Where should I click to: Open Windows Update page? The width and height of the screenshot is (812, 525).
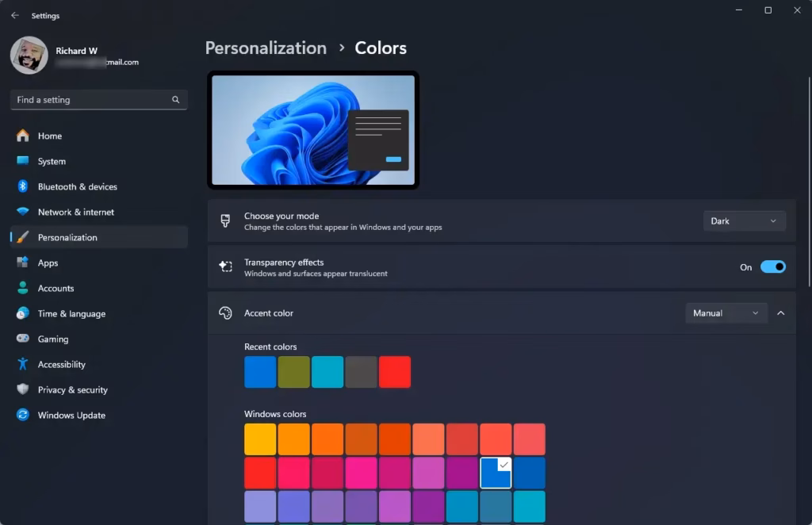coord(99,415)
